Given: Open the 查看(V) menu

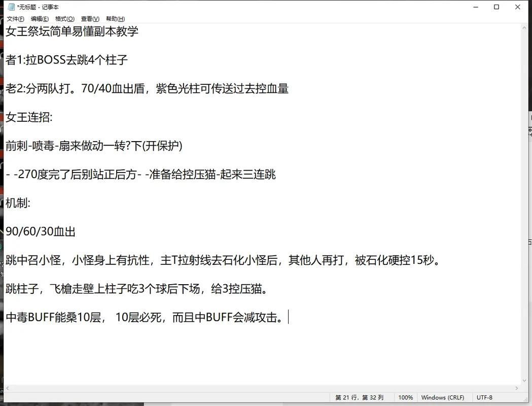Looking at the screenshot, I should 90,19.
